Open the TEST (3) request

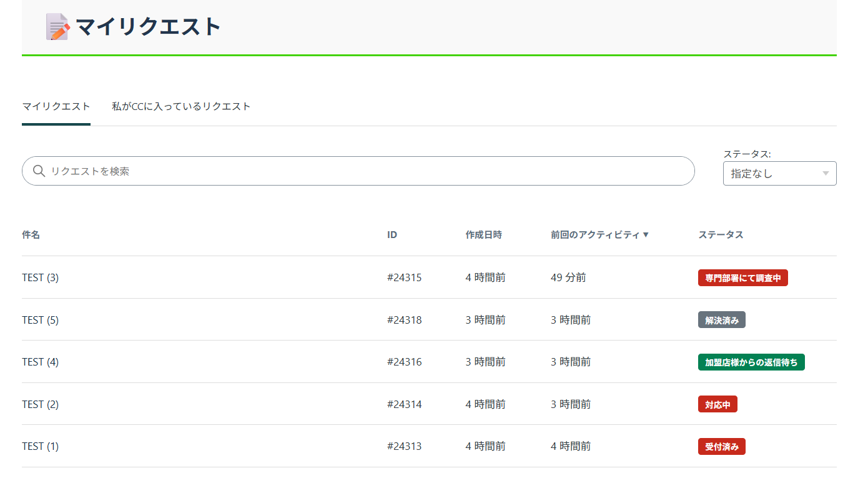(x=41, y=277)
